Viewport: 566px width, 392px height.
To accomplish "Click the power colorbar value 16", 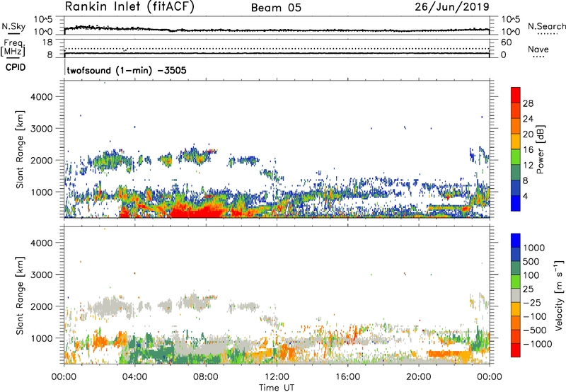I will (528, 150).
